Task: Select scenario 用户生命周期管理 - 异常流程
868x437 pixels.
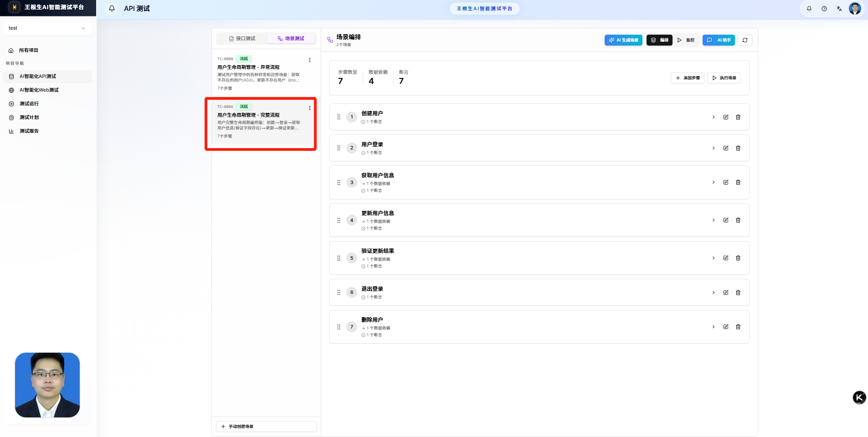Action: pos(266,73)
